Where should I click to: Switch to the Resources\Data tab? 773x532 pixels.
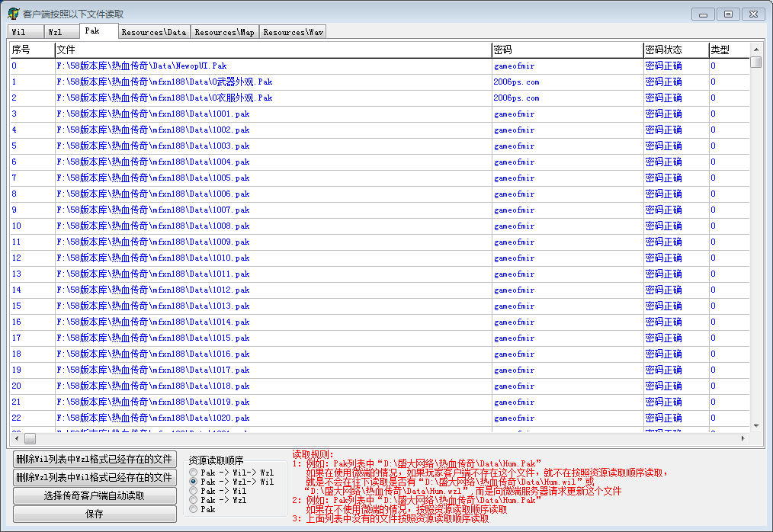(153, 32)
